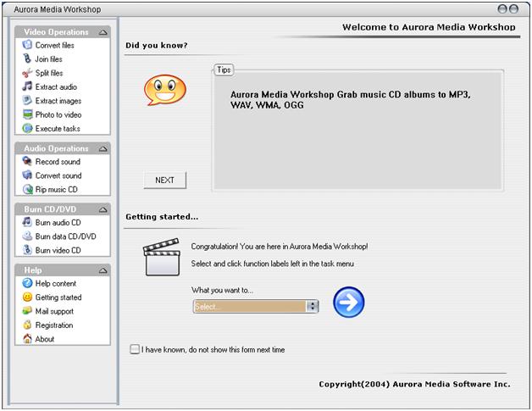This screenshot has width=532, height=411.
Task: Open the Registration link
Action: point(54,325)
